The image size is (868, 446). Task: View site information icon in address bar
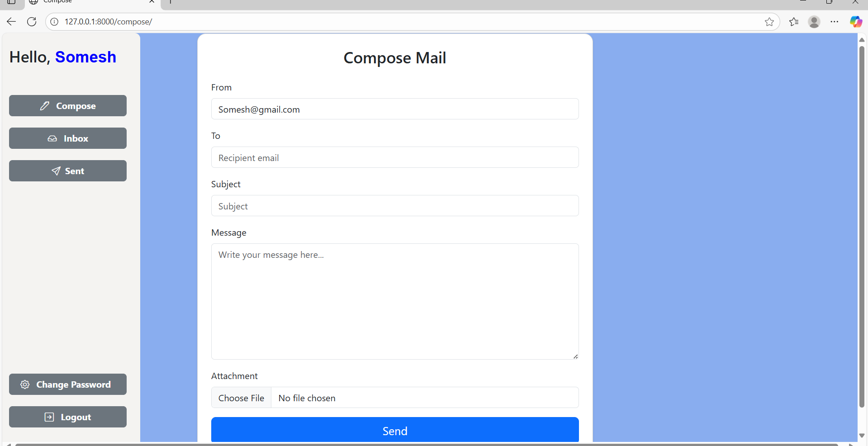[54, 22]
